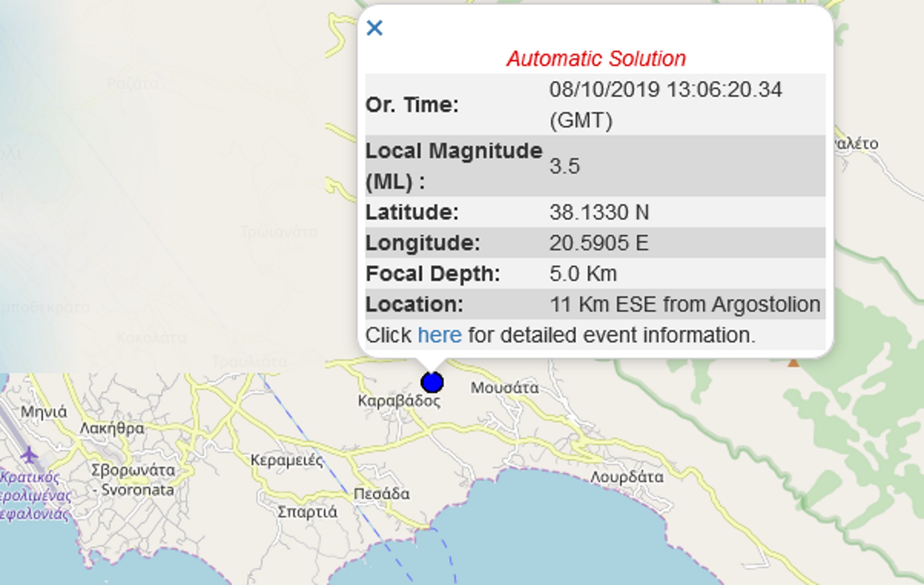This screenshot has height=585, width=924.
Task: Click the Σπαρτιά place label on map
Action: 307,512
